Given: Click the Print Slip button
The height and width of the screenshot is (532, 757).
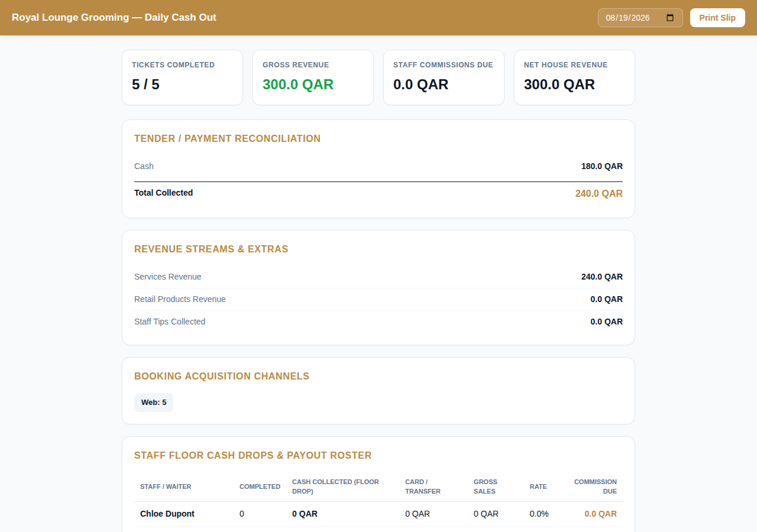Looking at the screenshot, I should (x=717, y=18).
